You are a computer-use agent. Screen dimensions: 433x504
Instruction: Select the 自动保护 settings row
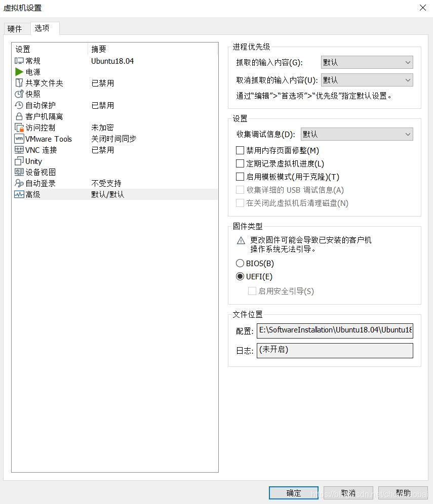click(115, 105)
